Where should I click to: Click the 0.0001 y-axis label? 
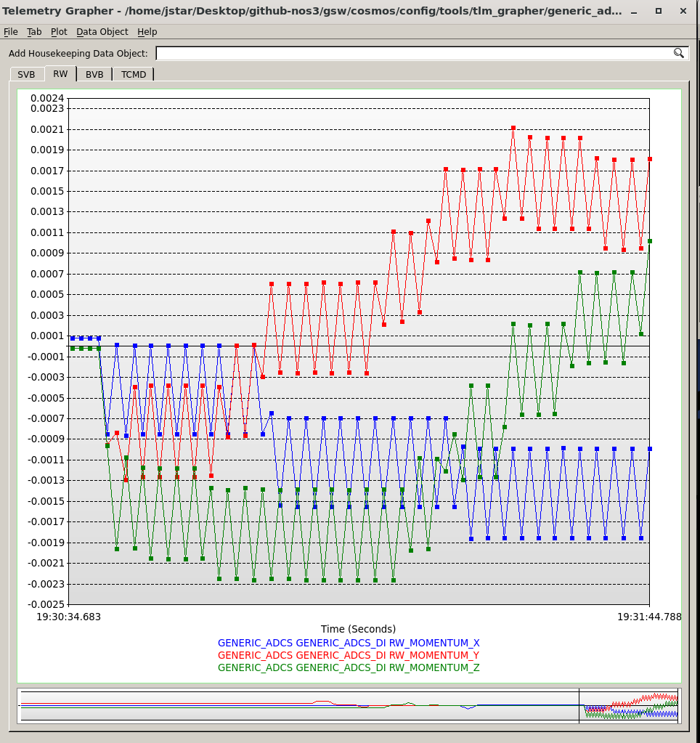(x=47, y=336)
